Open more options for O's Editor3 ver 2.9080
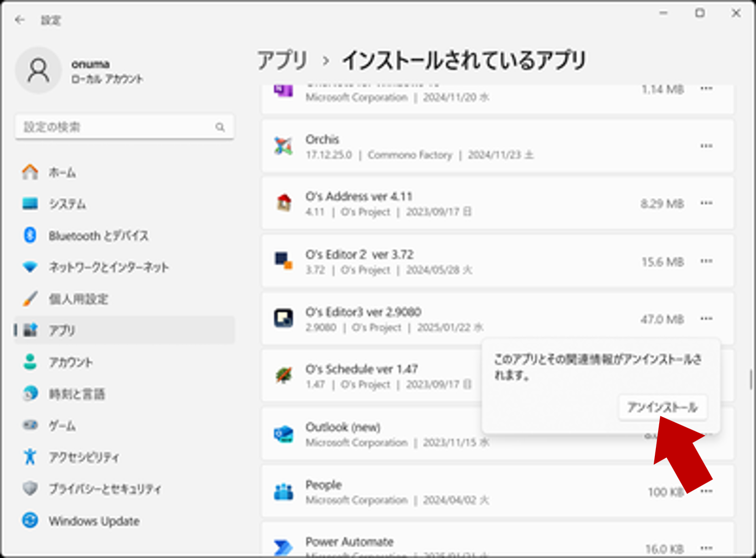756x558 pixels. coord(707,319)
